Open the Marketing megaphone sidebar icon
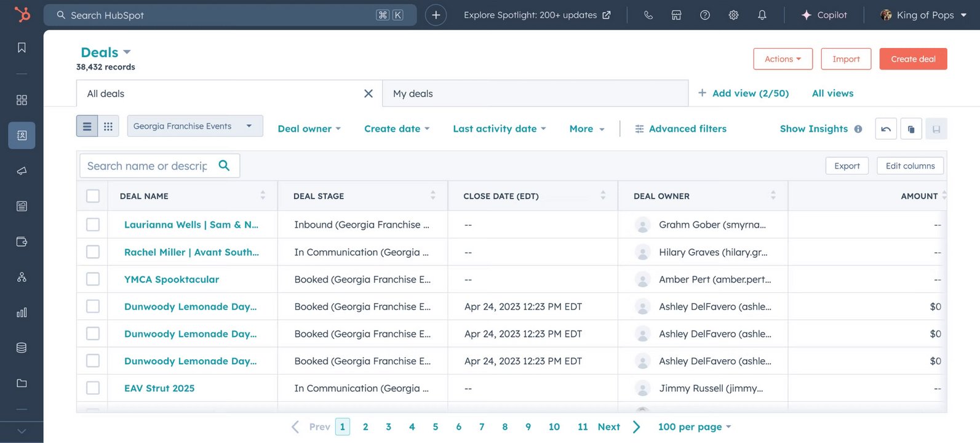The image size is (980, 443). pyautogui.click(x=22, y=171)
